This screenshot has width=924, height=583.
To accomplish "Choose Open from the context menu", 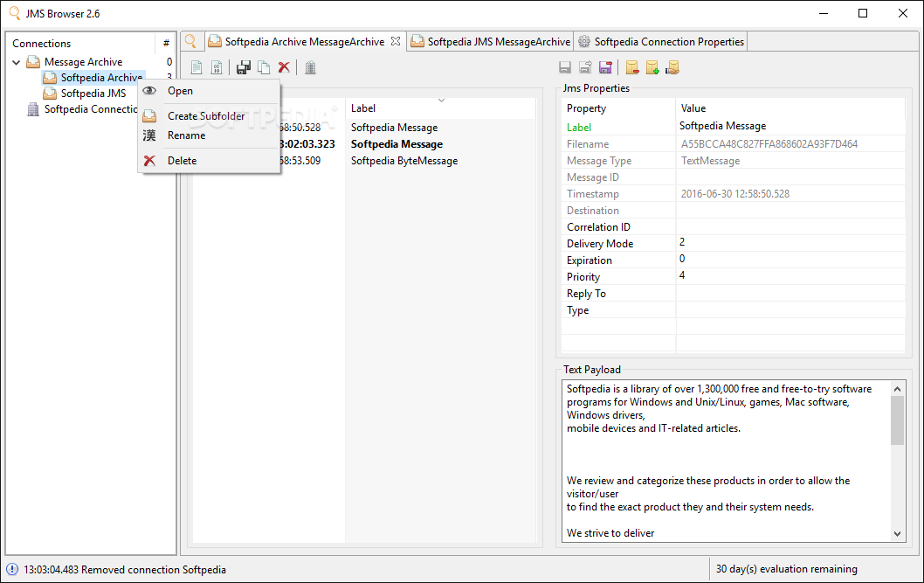I will 209,91.
